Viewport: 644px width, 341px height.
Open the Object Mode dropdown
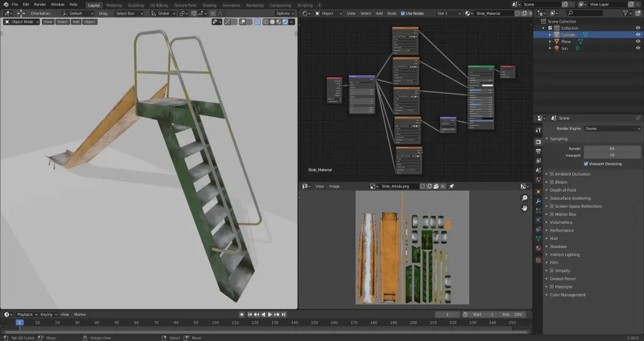coord(21,22)
